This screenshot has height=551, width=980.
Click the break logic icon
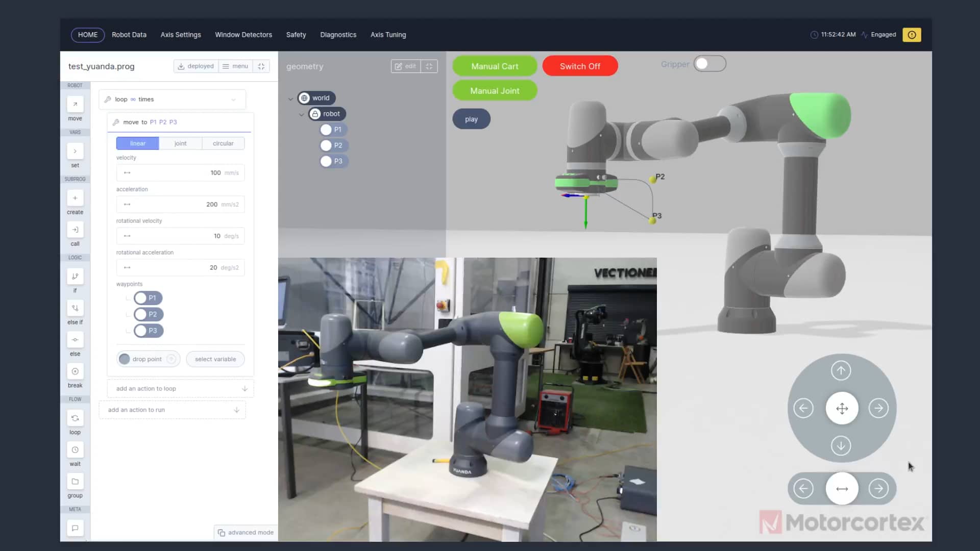75,371
